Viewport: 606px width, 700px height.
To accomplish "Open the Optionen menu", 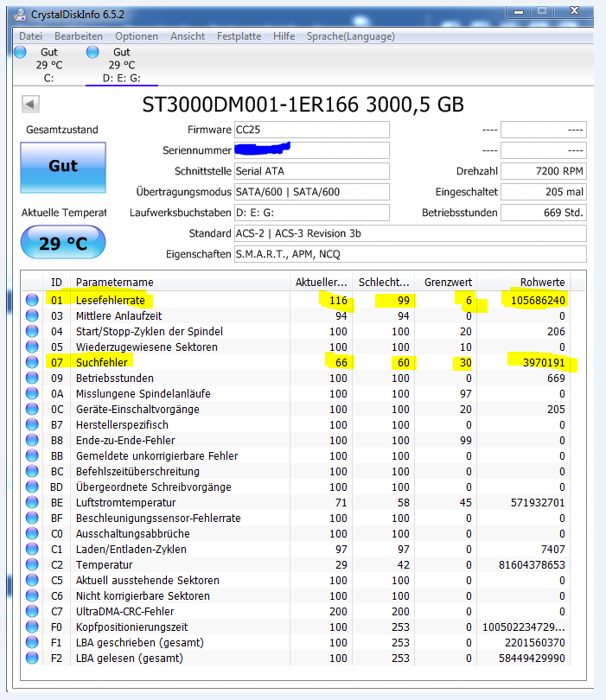I will click(x=137, y=36).
